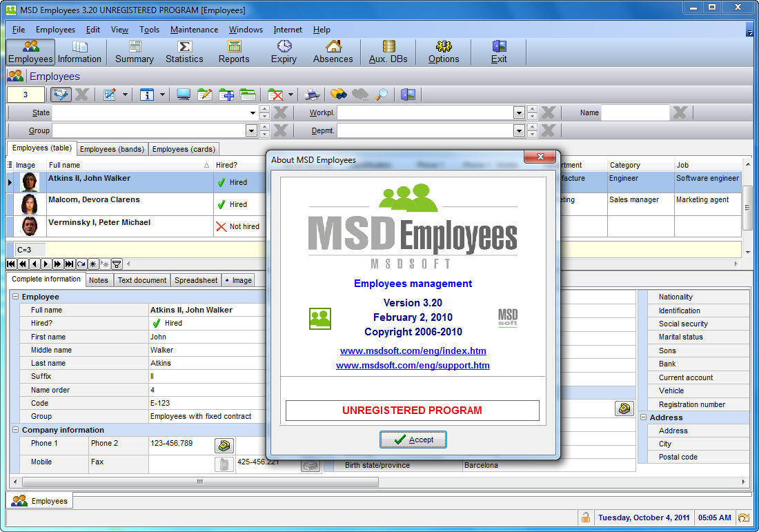Click the printer icon
The height and width of the screenshot is (532, 759).
(312, 95)
